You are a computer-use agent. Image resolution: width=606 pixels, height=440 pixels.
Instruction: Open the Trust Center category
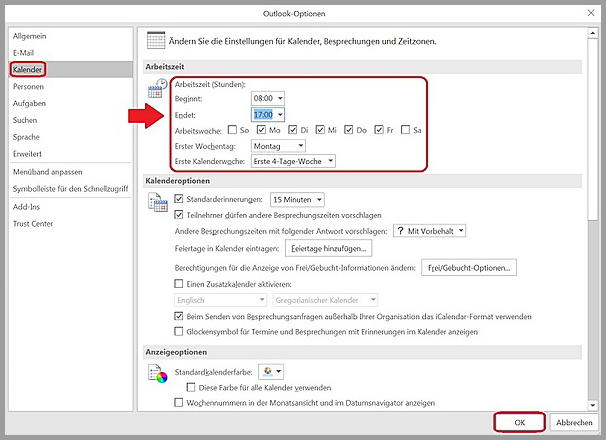(34, 222)
